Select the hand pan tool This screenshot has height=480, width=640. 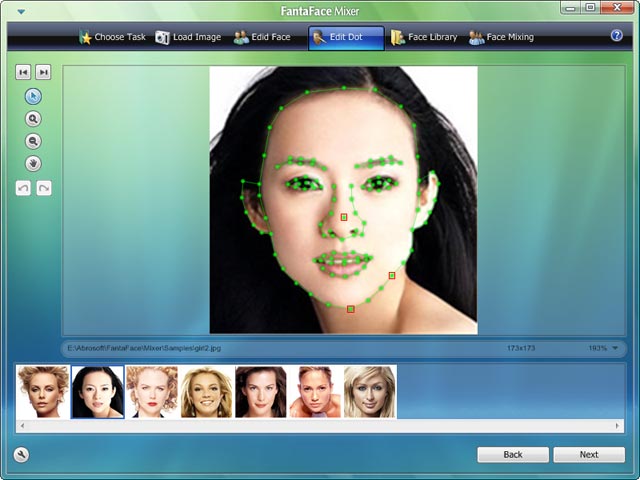(33, 164)
